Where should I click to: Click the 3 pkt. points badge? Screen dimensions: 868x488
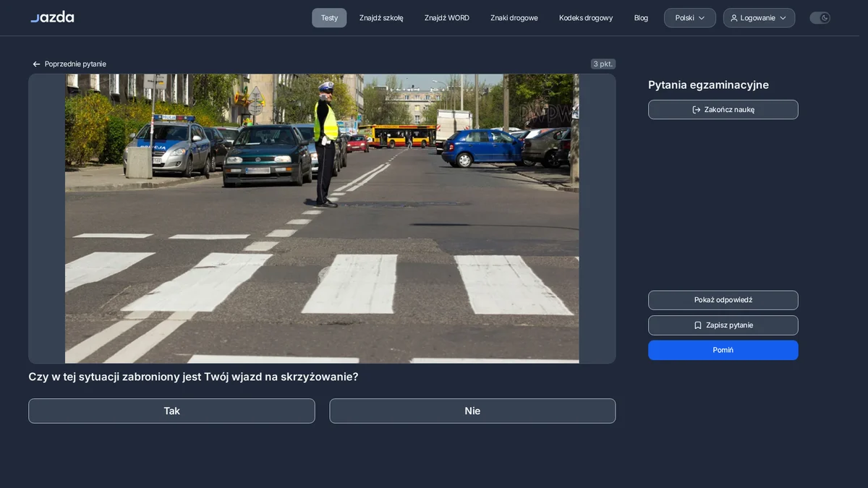603,64
